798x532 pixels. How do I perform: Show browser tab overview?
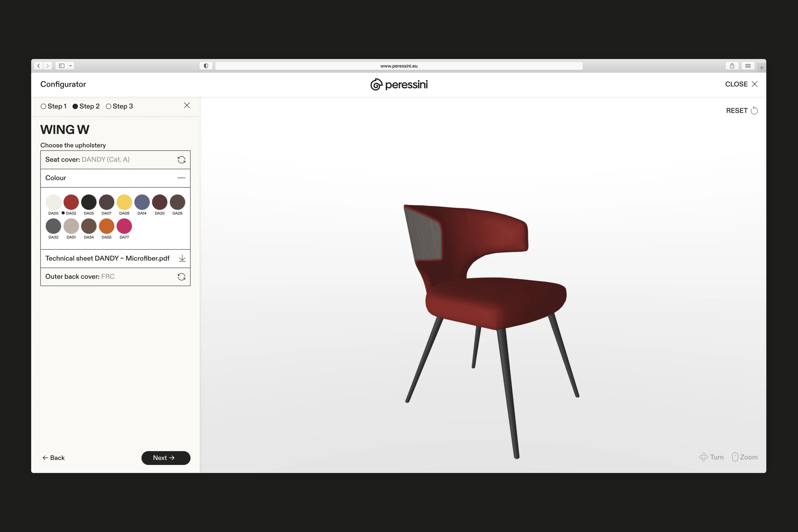click(x=748, y=66)
